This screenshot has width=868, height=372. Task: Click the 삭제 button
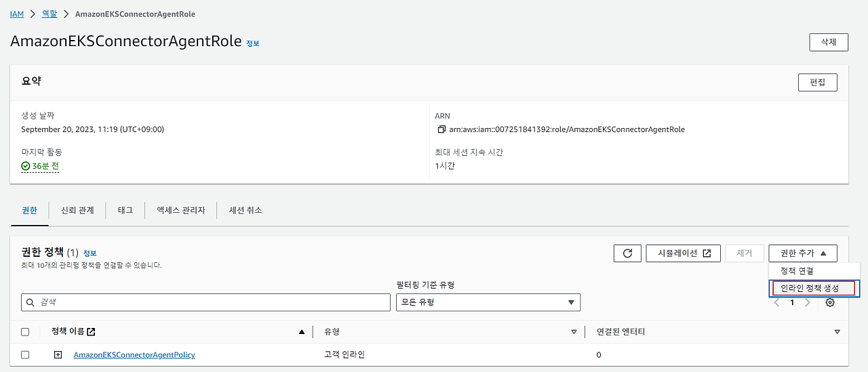pos(829,42)
